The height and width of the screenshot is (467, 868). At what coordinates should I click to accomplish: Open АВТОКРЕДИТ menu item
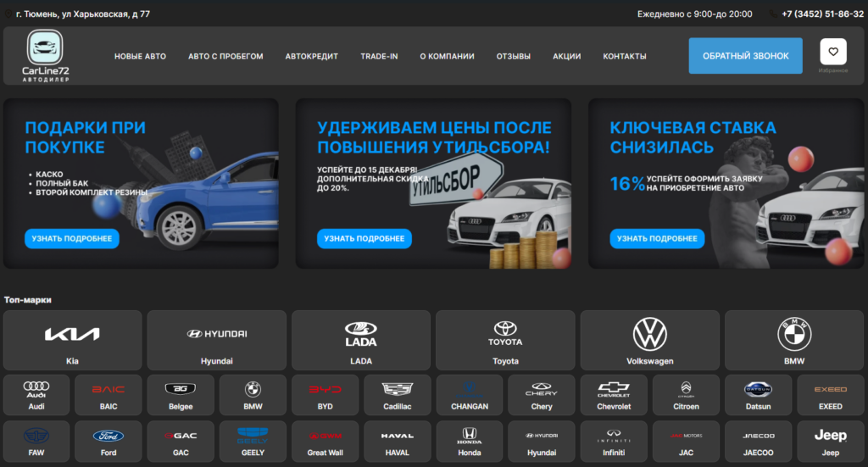click(312, 57)
